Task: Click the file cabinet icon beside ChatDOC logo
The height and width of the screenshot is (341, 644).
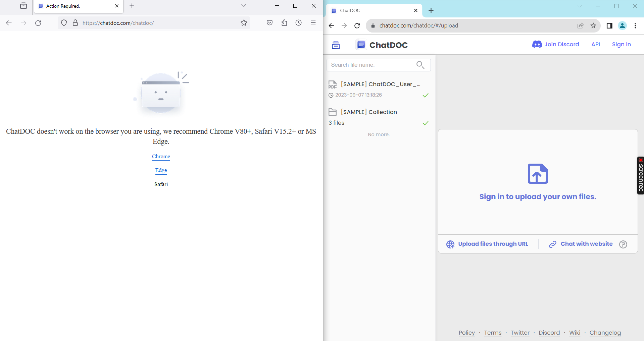Action: pos(336,44)
